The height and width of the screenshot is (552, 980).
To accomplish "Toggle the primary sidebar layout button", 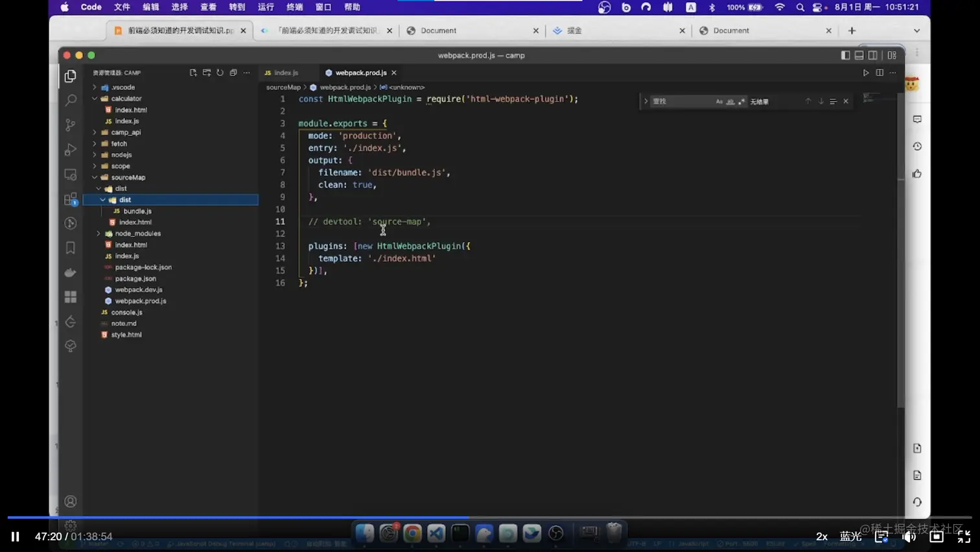I will [845, 55].
